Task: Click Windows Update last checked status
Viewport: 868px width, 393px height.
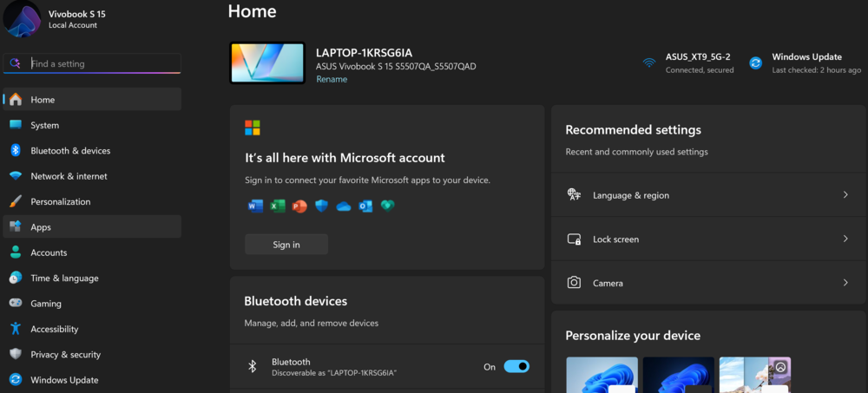Action: (806, 62)
